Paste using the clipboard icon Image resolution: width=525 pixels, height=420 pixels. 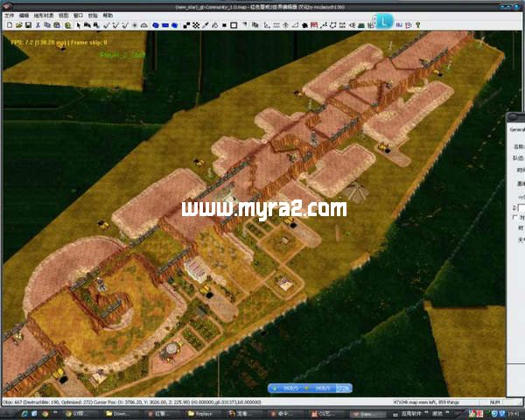pyautogui.click(x=57, y=25)
